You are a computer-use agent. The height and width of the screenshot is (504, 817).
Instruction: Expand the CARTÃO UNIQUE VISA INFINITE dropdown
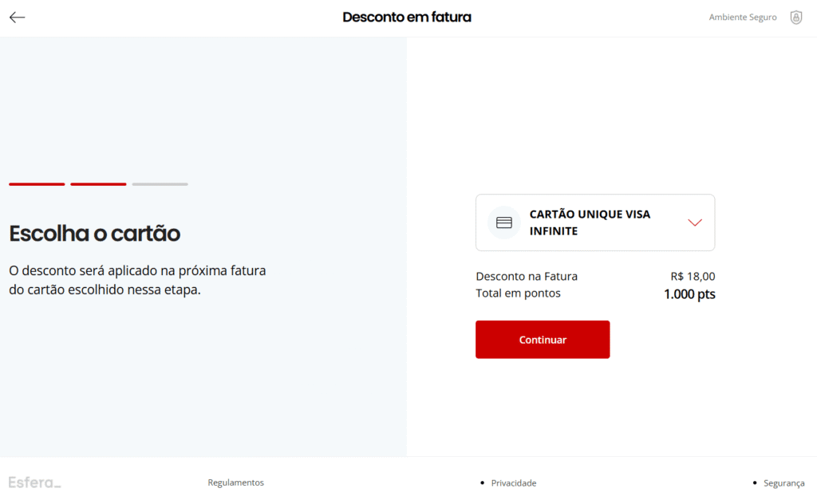tap(693, 222)
